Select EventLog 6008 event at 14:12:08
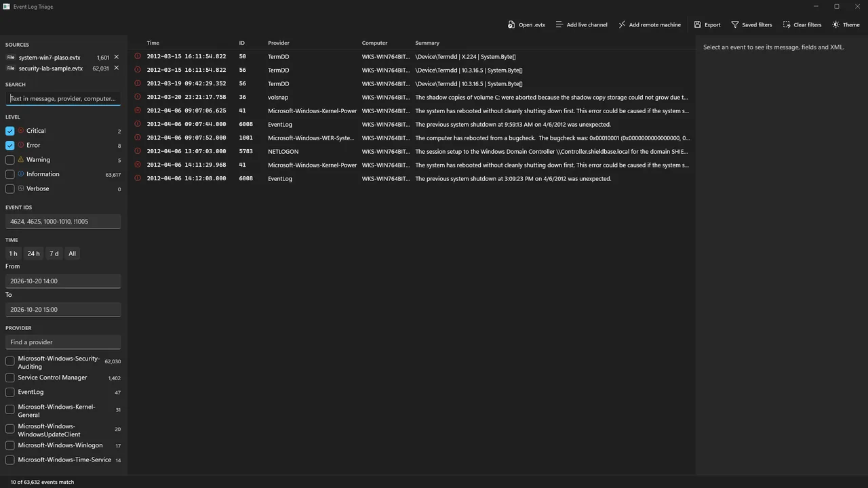 412,178
